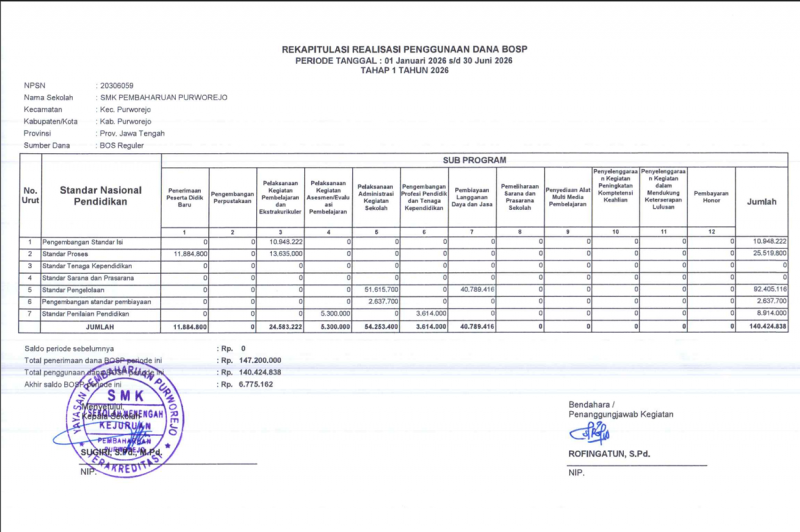Click the bold "JUMLAH" total row label

100,327
